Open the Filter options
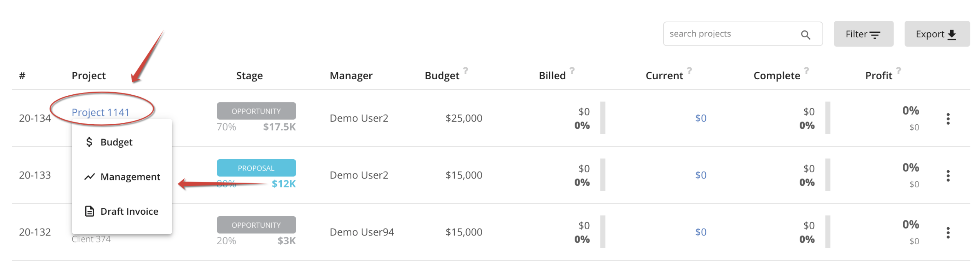 [863, 34]
